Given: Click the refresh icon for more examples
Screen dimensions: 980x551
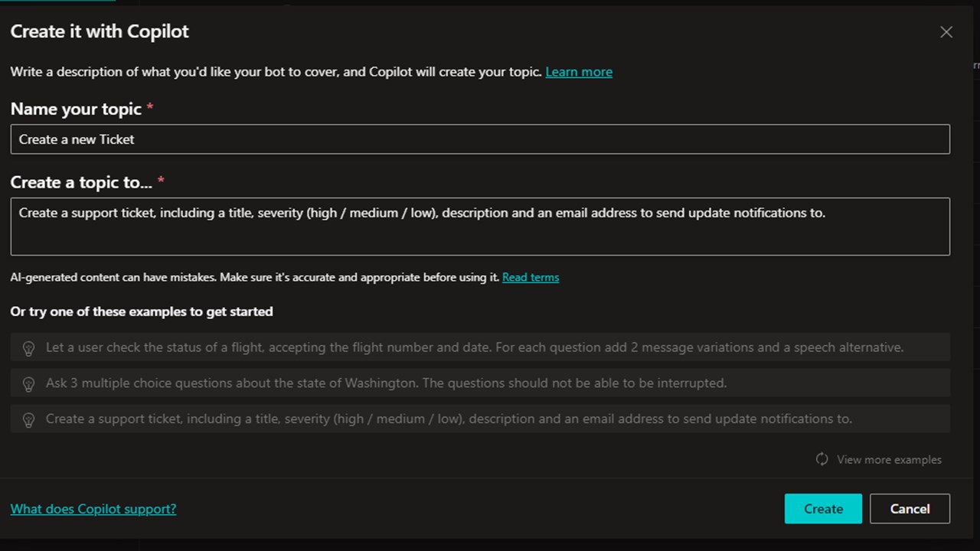Looking at the screenshot, I should [x=822, y=459].
